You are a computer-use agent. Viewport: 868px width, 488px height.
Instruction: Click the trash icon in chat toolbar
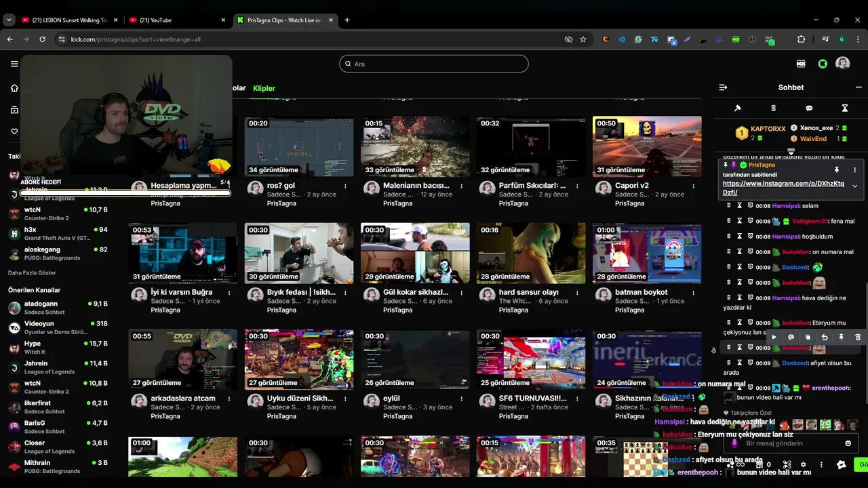[x=774, y=108]
